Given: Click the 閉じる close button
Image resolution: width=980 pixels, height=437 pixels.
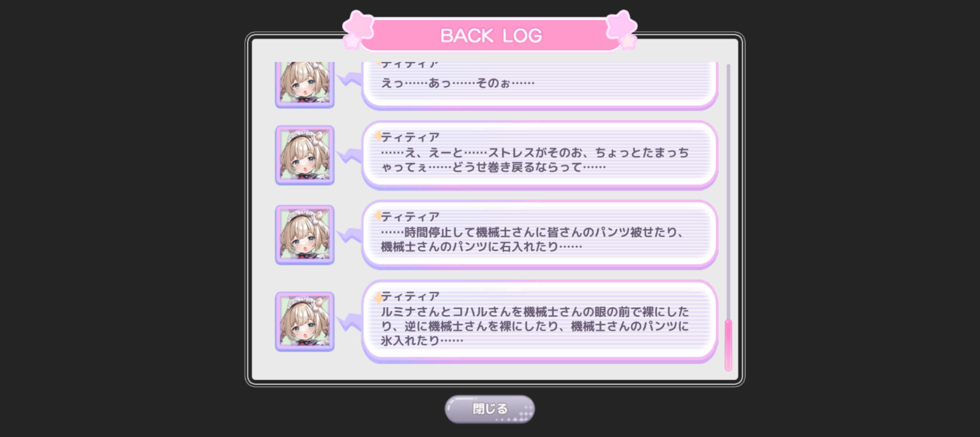Looking at the screenshot, I should click(x=490, y=409).
